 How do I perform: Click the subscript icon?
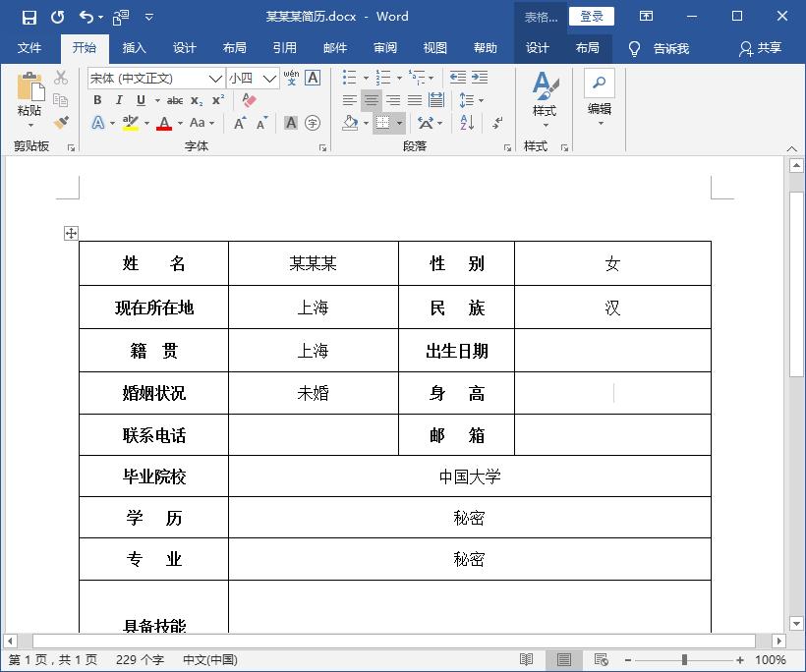[x=195, y=100]
